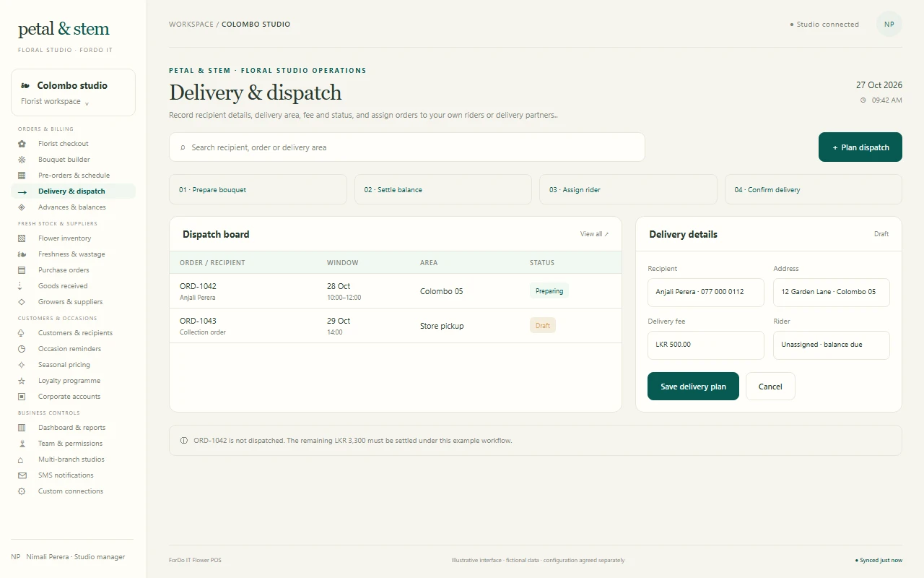The image size is (924, 578).
Task: Click the SMS notifications envelope icon
Action: [22, 475]
